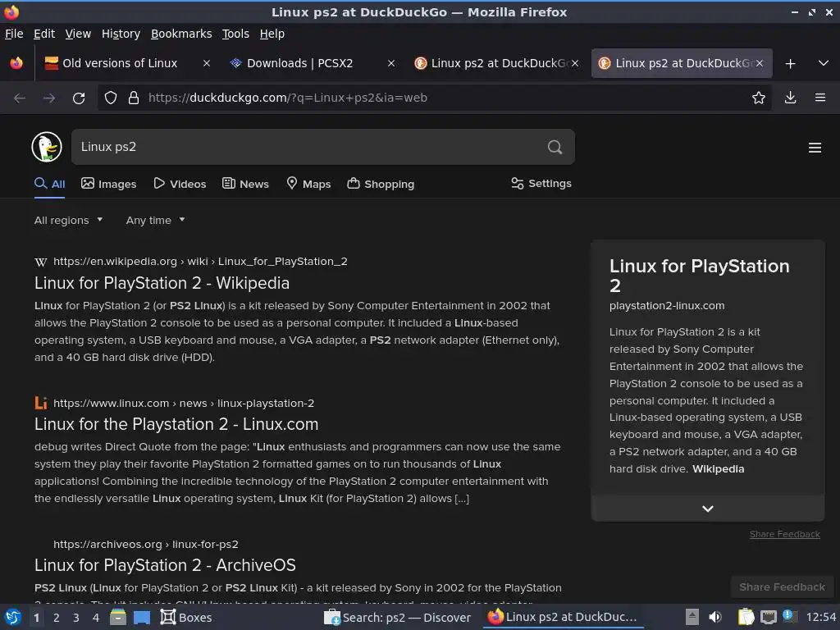840x630 pixels.
Task: Switch to Maps search results
Action: point(308,184)
